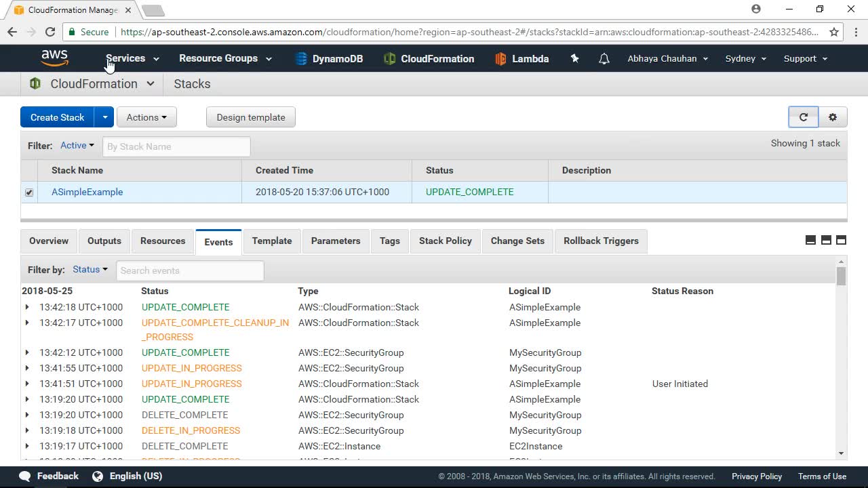The height and width of the screenshot is (488, 868).
Task: Uncheck the ASimpleExample stack checkbox
Action: [x=29, y=192]
